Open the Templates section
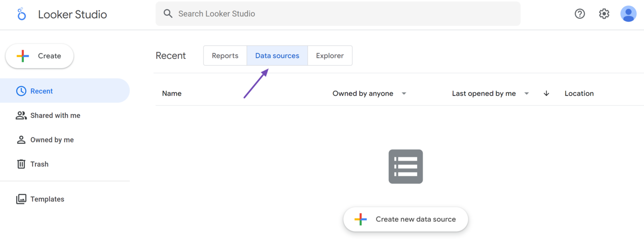The width and height of the screenshot is (644, 250). click(65, 199)
